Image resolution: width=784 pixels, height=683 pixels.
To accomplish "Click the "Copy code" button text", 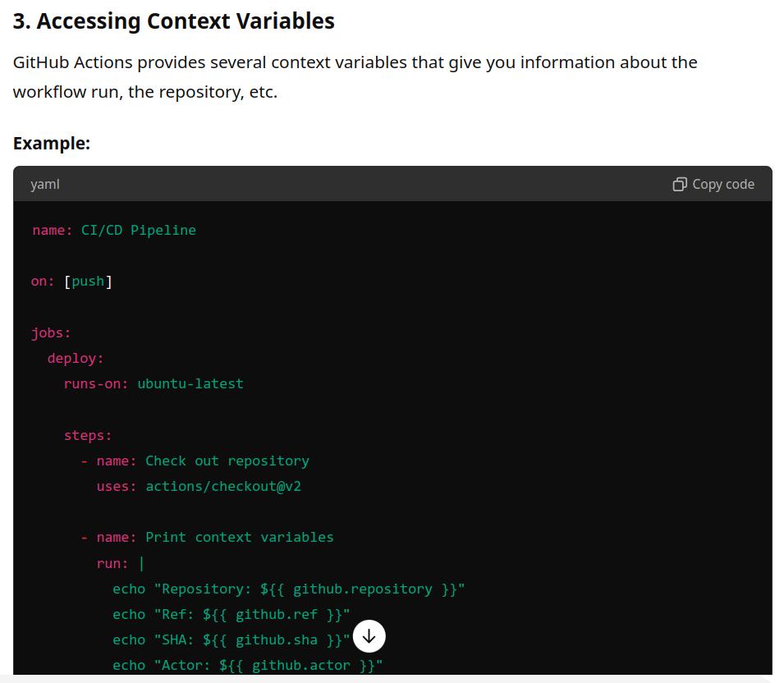I will click(x=722, y=184).
